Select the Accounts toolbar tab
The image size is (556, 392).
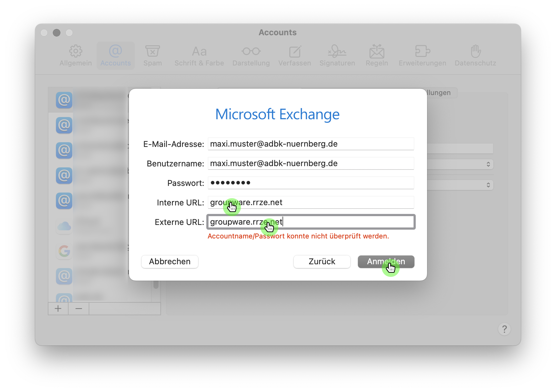(x=115, y=56)
